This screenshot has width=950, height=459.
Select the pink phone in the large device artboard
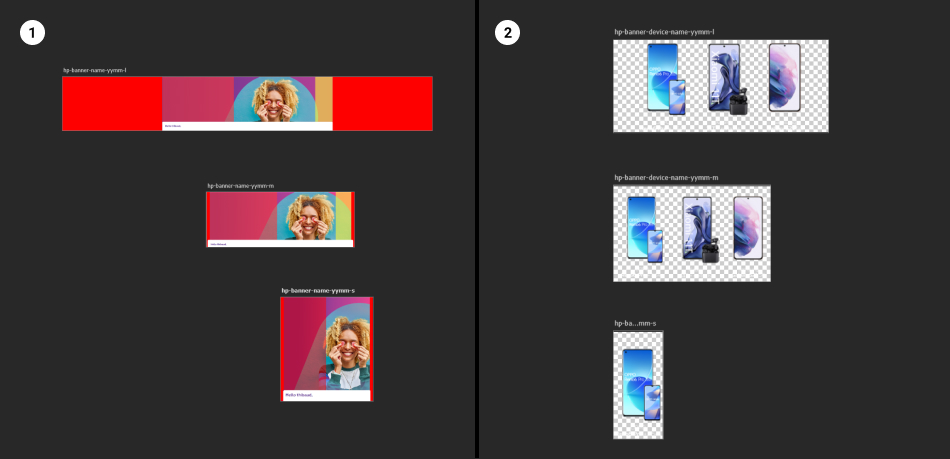784,77
